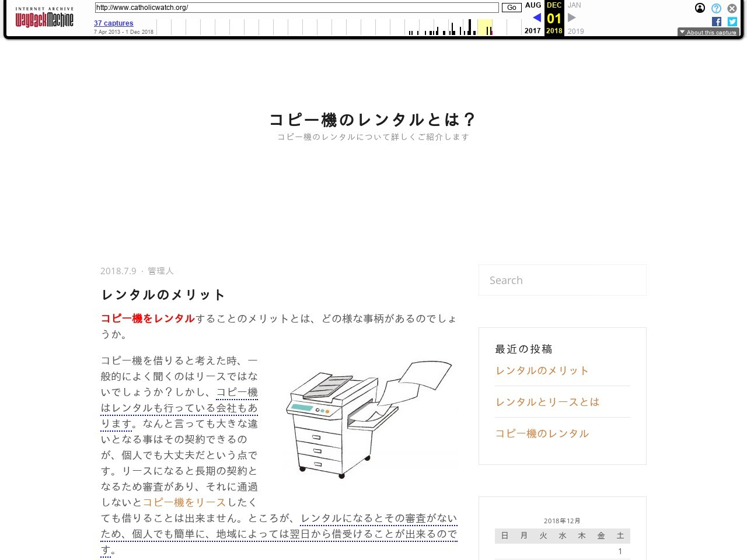Click the help question mark icon
Screen dimensions: 747x560
coord(716,8)
